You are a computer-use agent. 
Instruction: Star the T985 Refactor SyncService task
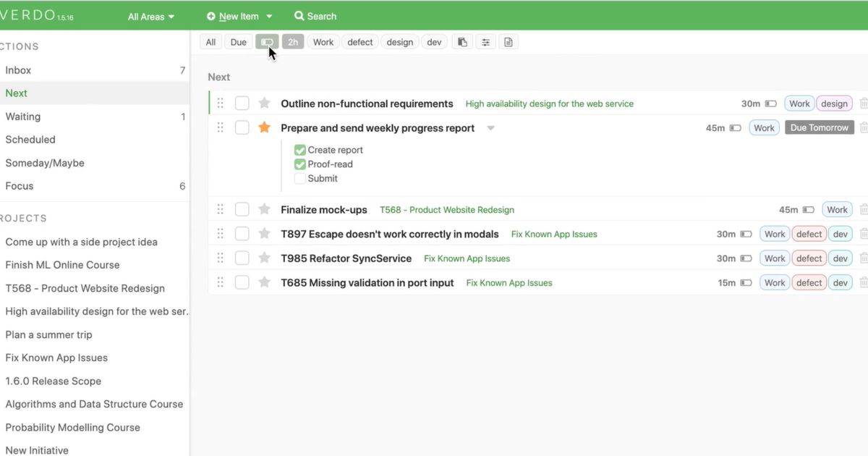pos(264,258)
